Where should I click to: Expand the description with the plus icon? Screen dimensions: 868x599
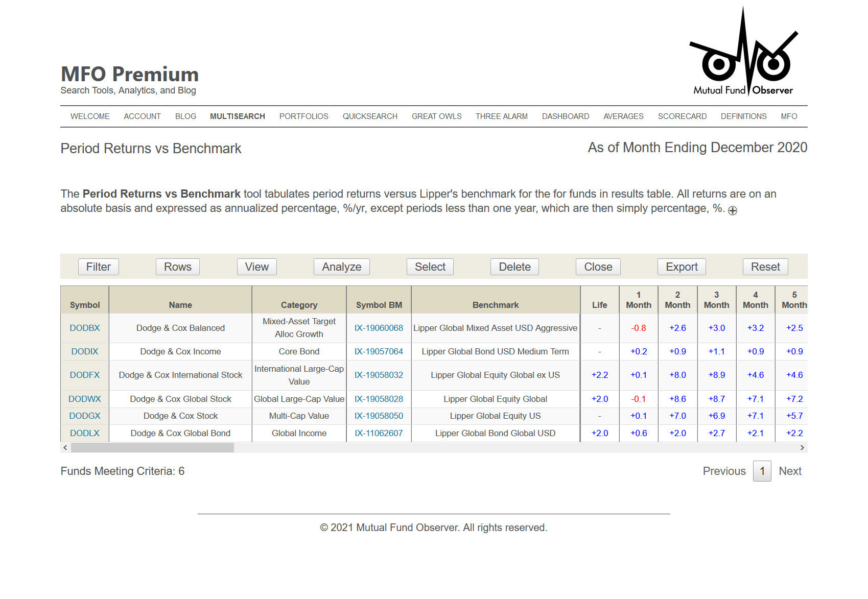(x=733, y=210)
